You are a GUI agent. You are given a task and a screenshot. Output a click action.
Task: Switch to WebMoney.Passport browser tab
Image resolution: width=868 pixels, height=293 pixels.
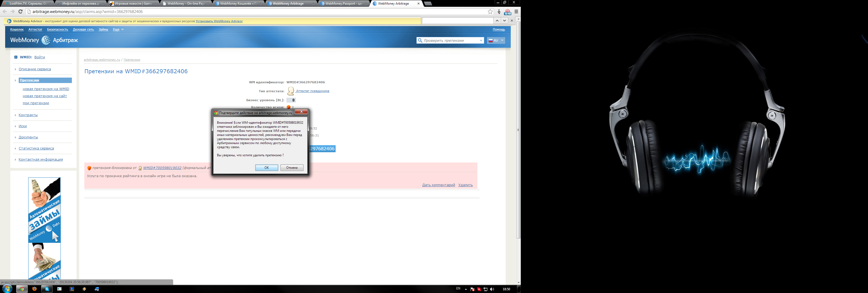(x=343, y=3)
